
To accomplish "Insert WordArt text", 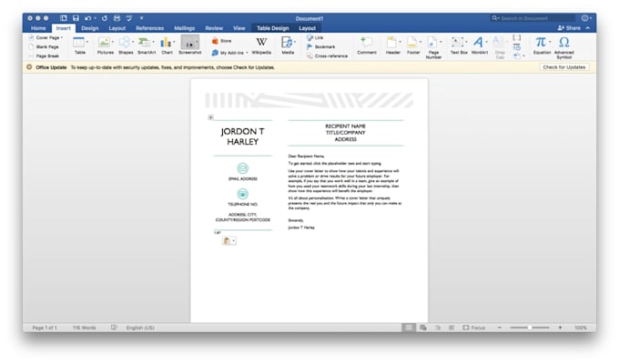I will [478, 42].
